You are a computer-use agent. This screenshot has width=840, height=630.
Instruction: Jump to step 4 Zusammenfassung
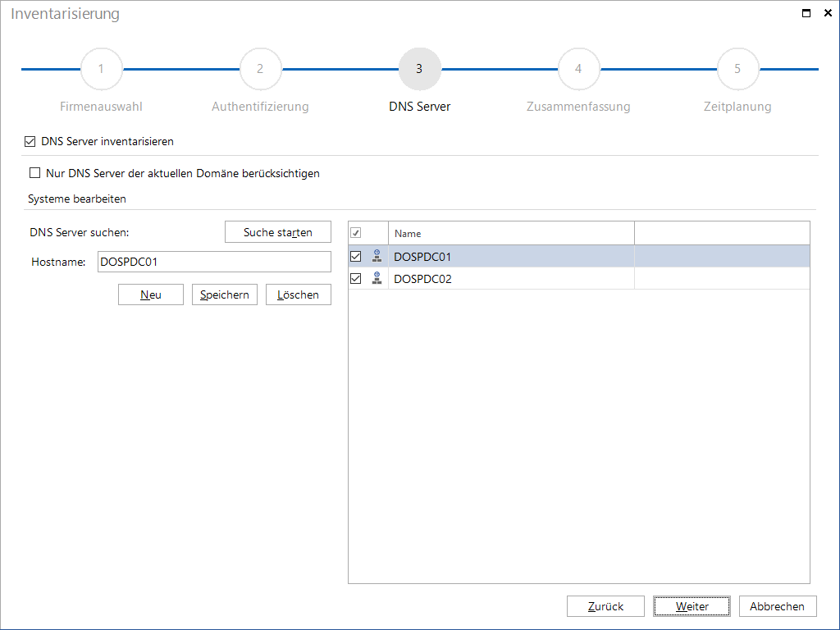click(x=578, y=69)
